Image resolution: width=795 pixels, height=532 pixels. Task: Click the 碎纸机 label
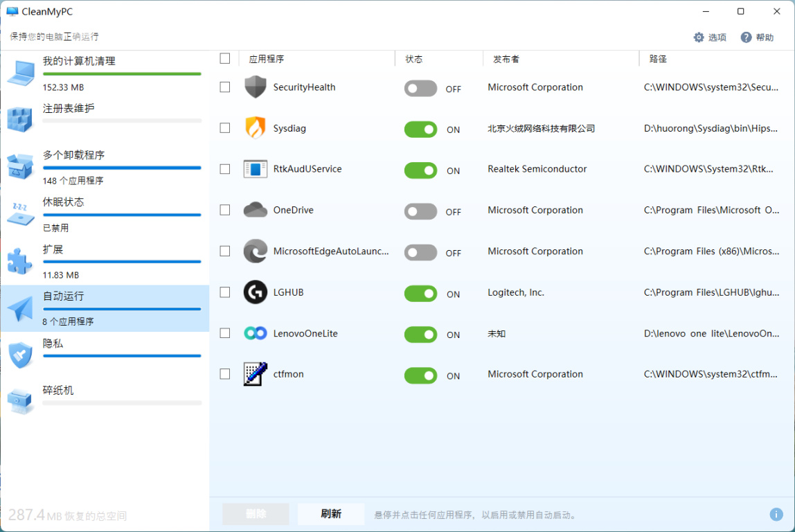[57, 390]
